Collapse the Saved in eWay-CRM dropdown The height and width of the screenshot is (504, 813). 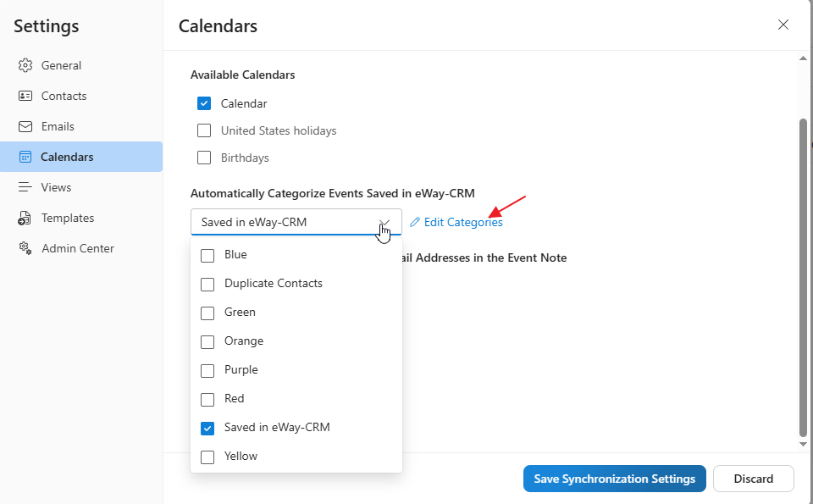click(384, 222)
